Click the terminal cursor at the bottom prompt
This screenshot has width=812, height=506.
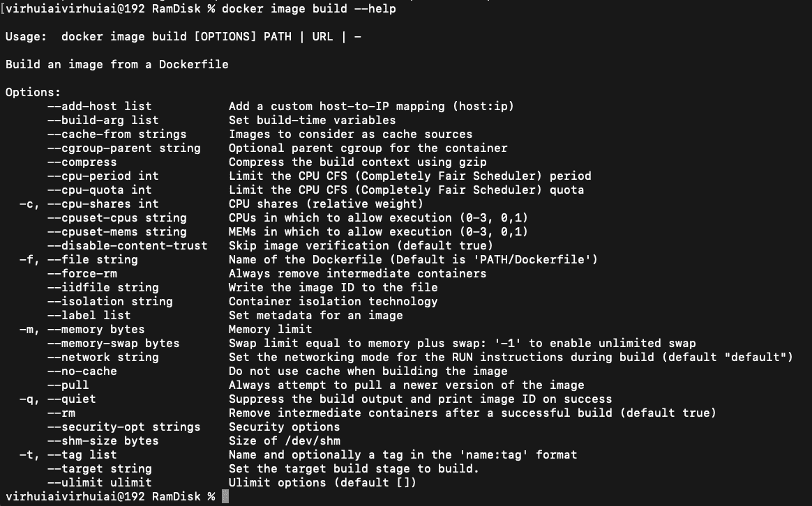pos(225,496)
